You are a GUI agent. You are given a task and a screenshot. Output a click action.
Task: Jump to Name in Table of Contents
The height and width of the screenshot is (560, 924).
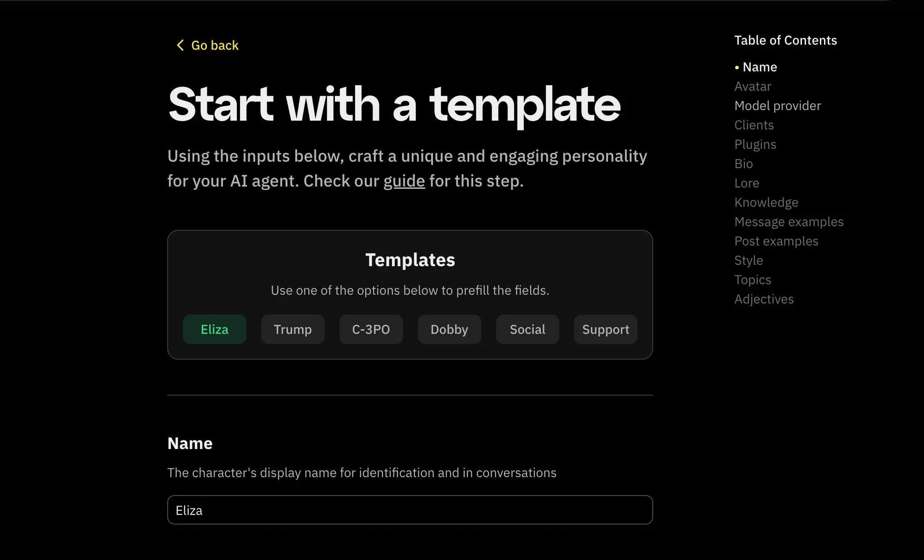(760, 67)
